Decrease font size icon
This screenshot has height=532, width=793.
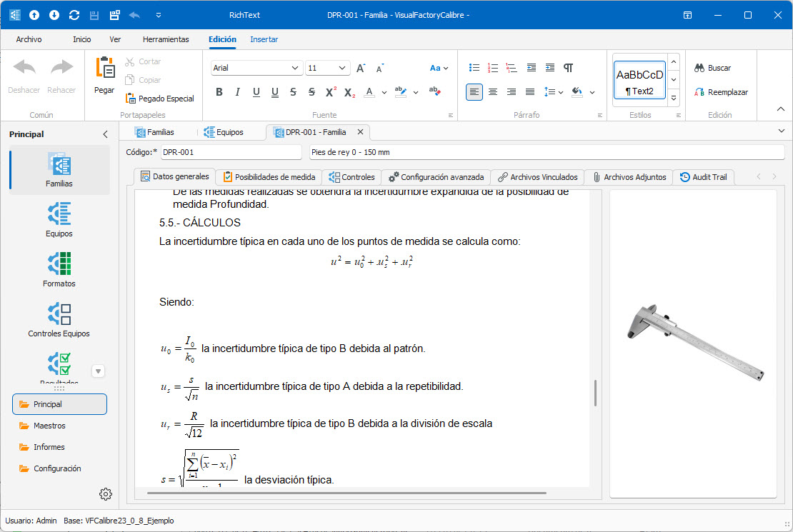379,69
